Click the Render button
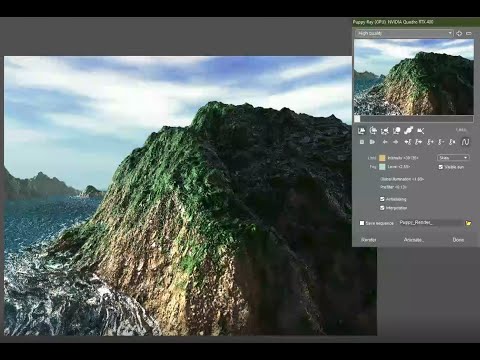Viewport: 480px width, 360px height. click(369, 240)
